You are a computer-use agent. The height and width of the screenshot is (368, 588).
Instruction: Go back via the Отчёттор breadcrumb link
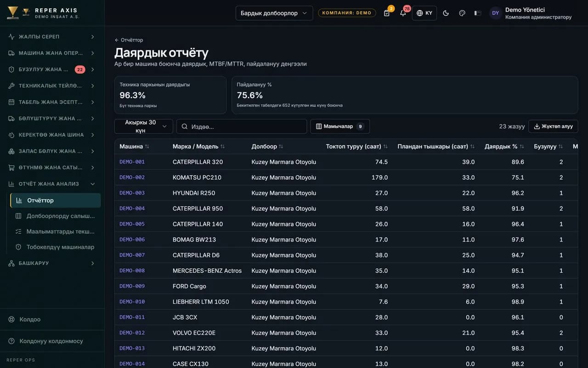[129, 40]
